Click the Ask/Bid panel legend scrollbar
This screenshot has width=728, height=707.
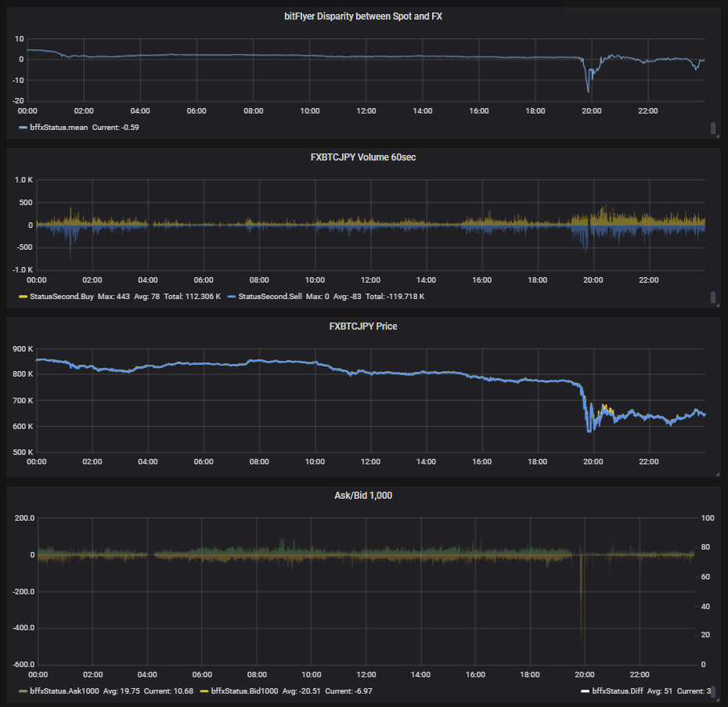(x=713, y=691)
